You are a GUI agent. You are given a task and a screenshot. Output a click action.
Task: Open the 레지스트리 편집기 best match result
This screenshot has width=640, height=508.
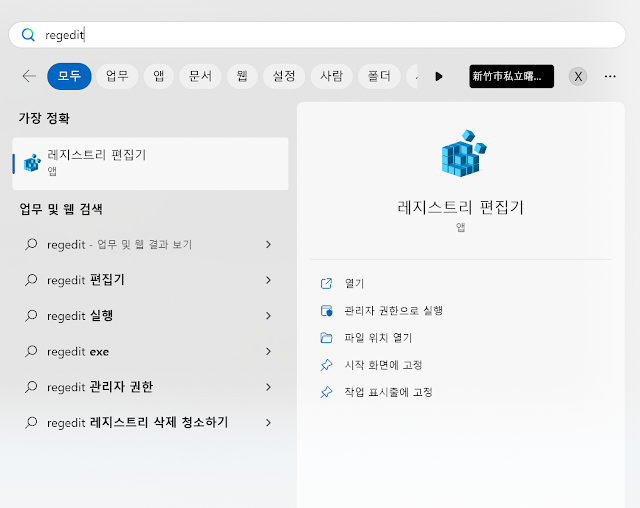pos(150,164)
